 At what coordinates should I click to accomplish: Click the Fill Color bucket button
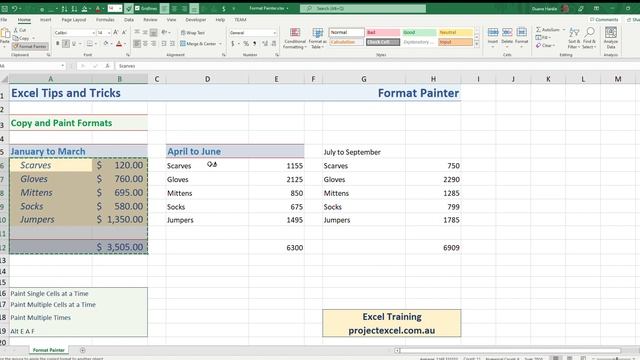[106, 44]
